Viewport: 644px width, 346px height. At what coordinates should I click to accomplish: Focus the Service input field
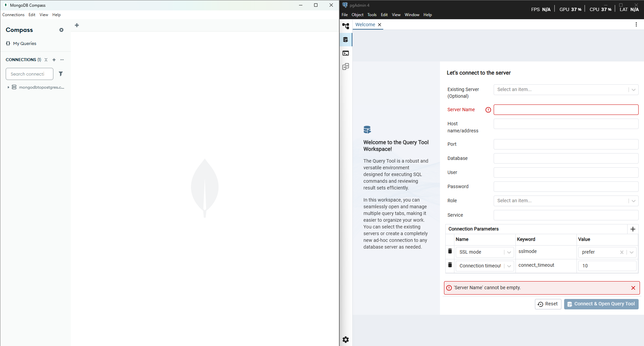point(566,215)
